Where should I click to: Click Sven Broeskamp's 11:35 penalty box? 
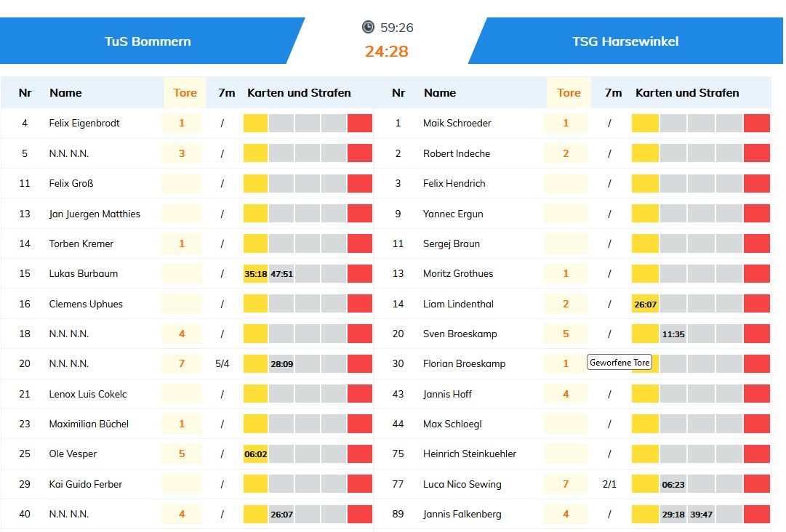[673, 334]
